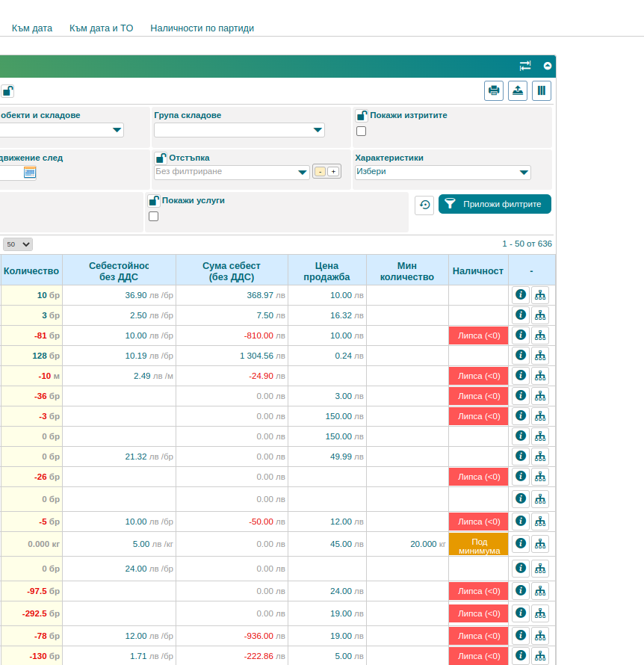Screen dimensions: 644x665
Task: Open info for the -130 бр row
Action: coord(521,656)
